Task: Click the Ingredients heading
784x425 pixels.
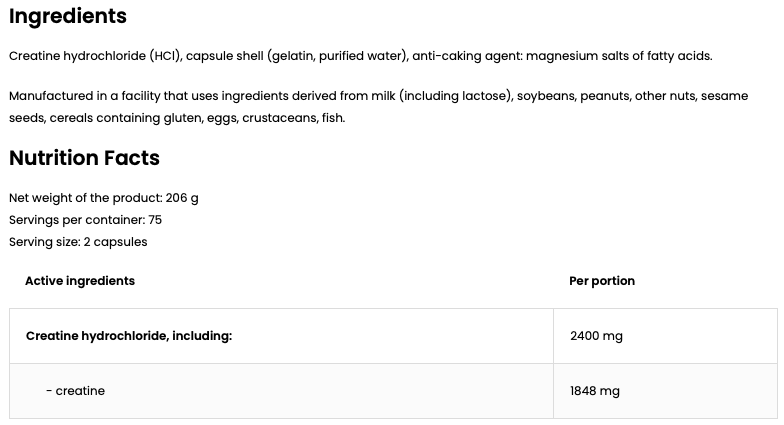Action: tap(68, 17)
